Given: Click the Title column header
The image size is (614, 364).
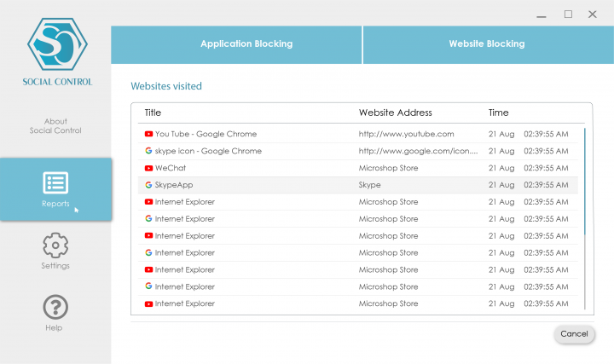Looking at the screenshot, I should (x=153, y=113).
